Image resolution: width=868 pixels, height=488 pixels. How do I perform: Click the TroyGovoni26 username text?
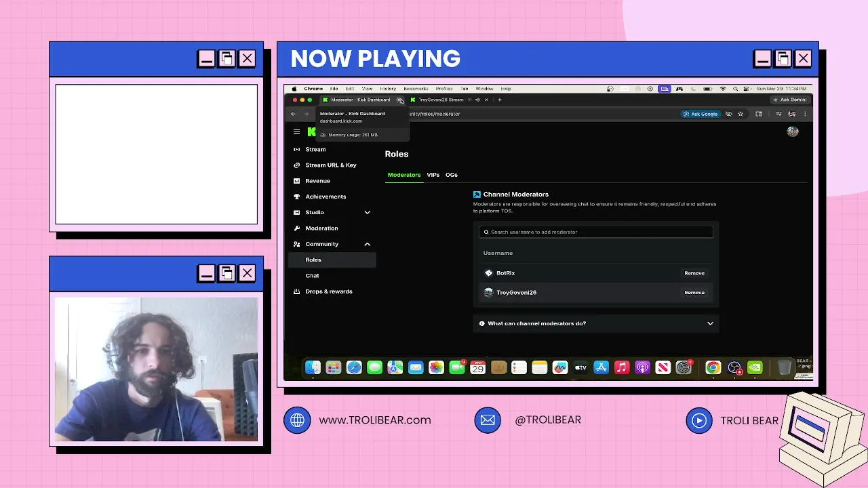point(517,293)
